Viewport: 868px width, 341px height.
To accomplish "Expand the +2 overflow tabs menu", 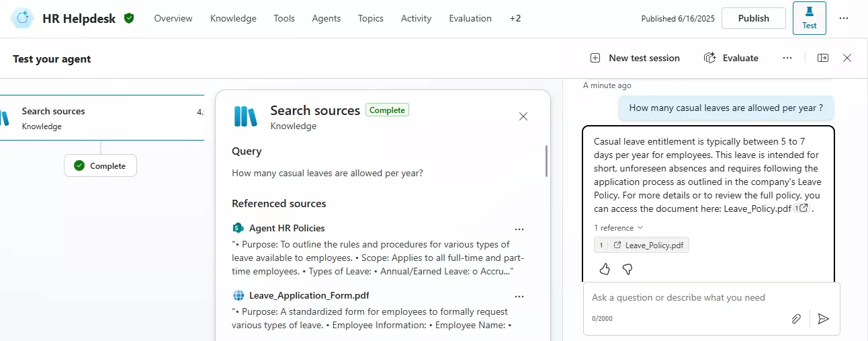I will point(515,18).
